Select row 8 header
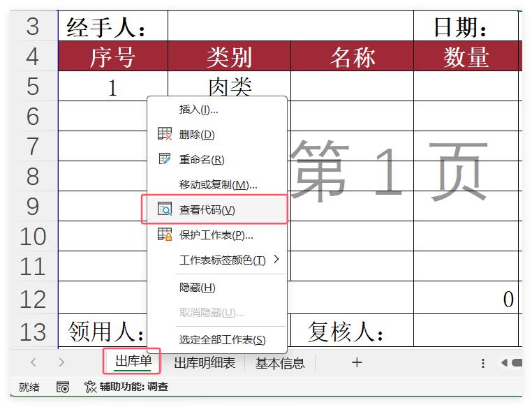This screenshot has height=407, width=532. pyautogui.click(x=33, y=176)
